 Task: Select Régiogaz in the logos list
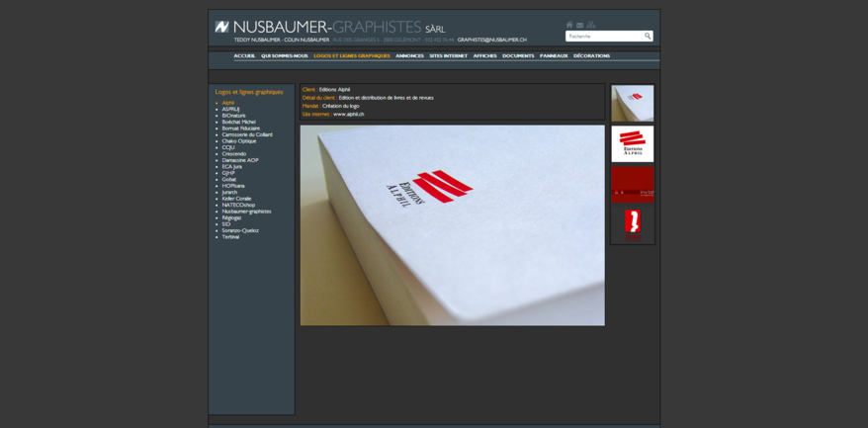[231, 217]
